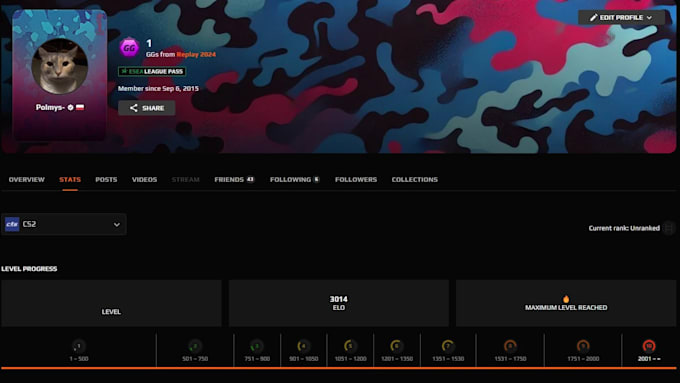
Task: Click the red level 10 skill icon
Action: point(649,346)
